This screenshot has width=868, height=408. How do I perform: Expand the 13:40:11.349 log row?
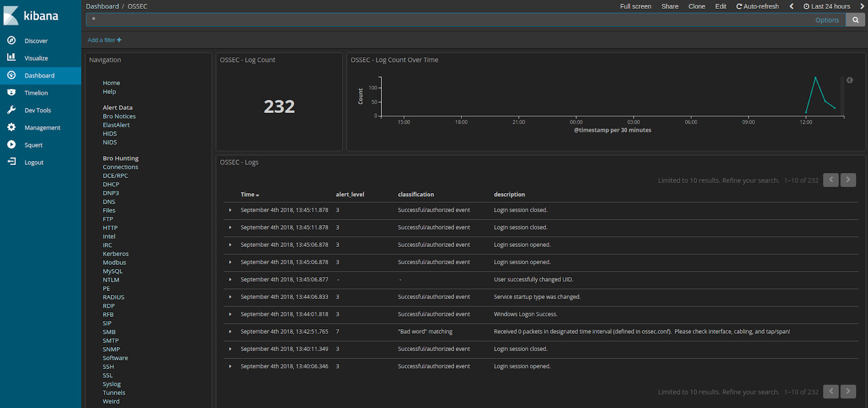coord(230,349)
